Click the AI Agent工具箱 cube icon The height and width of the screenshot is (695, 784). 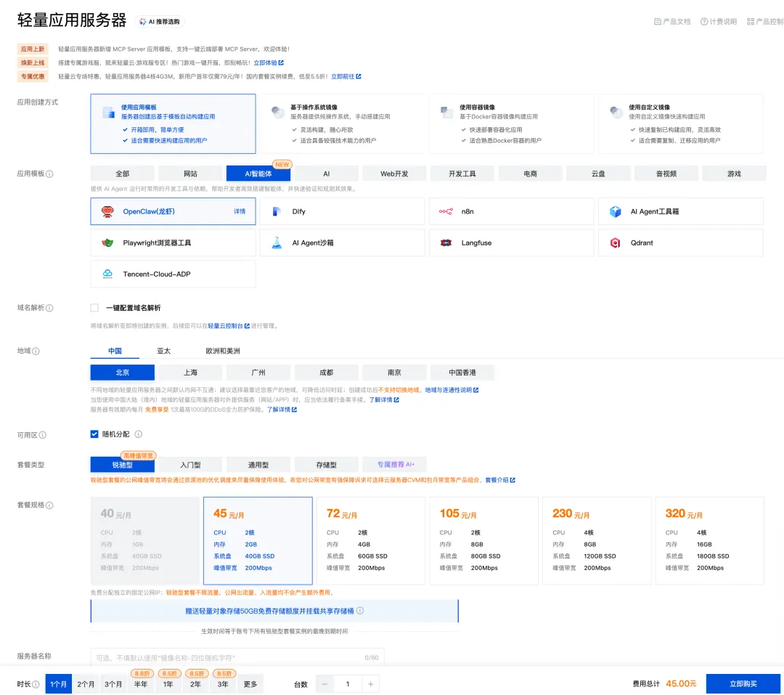[x=616, y=211]
